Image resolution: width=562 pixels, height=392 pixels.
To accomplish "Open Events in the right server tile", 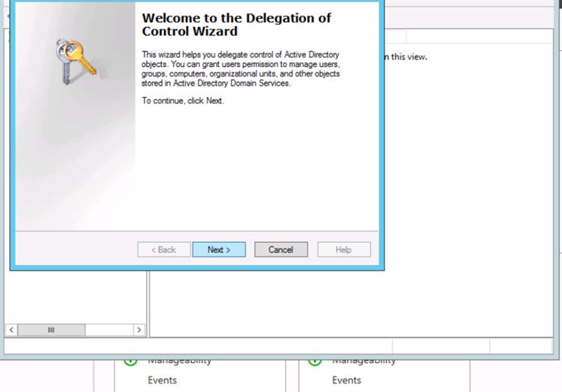I will coord(347,380).
